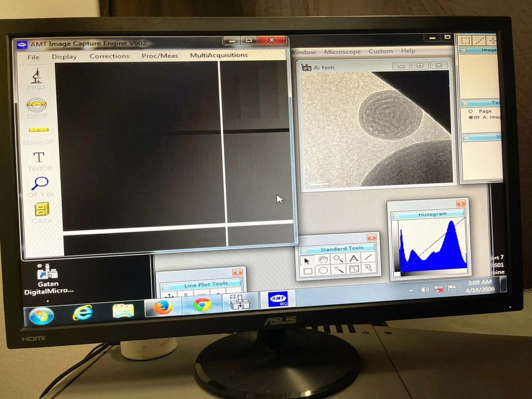Viewport: 532px width, 399px height.
Task: Open the Window menu in DigitalMicrograph
Action: click(x=303, y=52)
